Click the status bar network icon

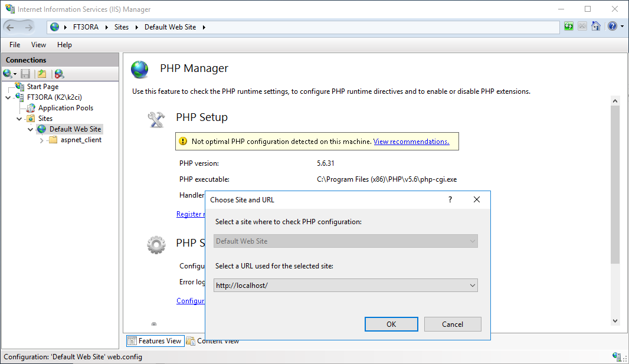617,356
